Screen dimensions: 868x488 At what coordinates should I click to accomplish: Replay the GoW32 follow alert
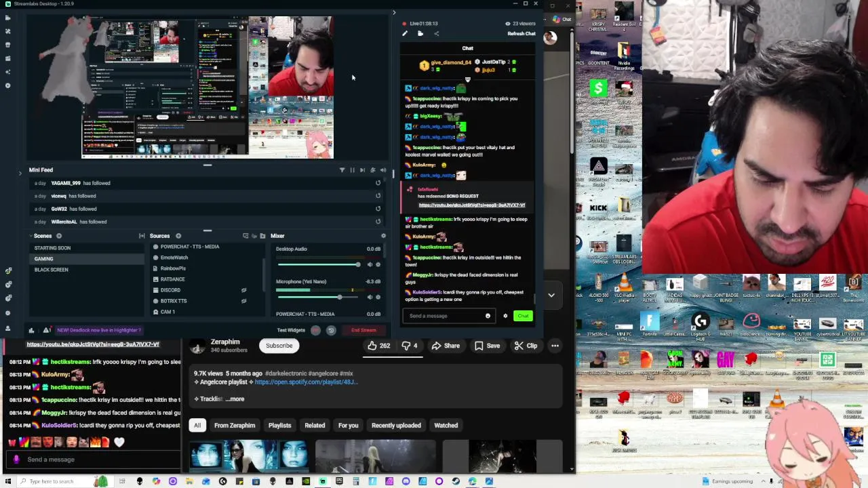click(378, 209)
